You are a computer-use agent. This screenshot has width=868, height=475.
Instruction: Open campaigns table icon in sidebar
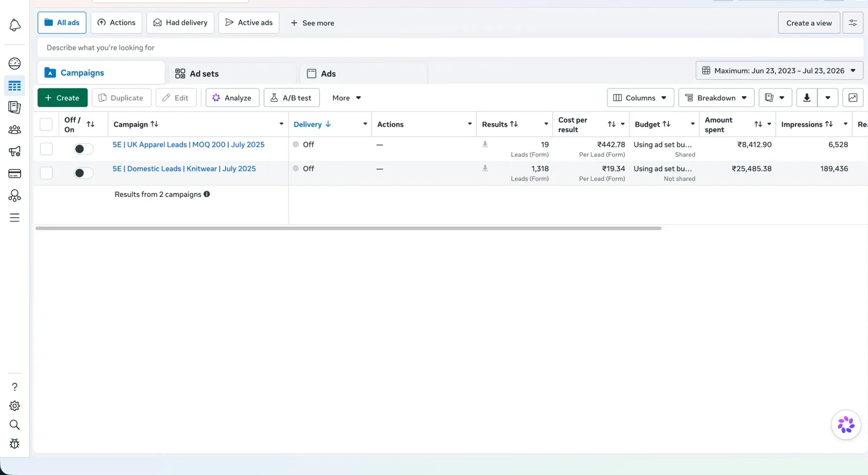click(x=15, y=86)
